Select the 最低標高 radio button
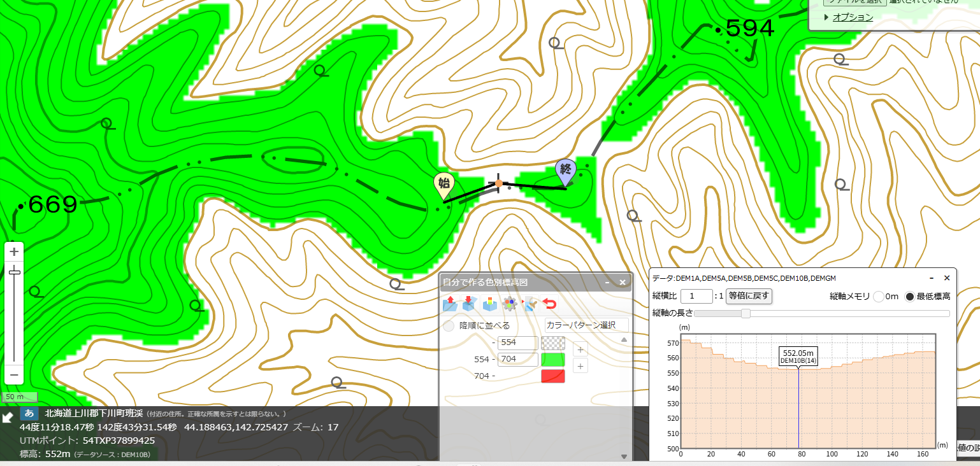 pyautogui.click(x=910, y=296)
